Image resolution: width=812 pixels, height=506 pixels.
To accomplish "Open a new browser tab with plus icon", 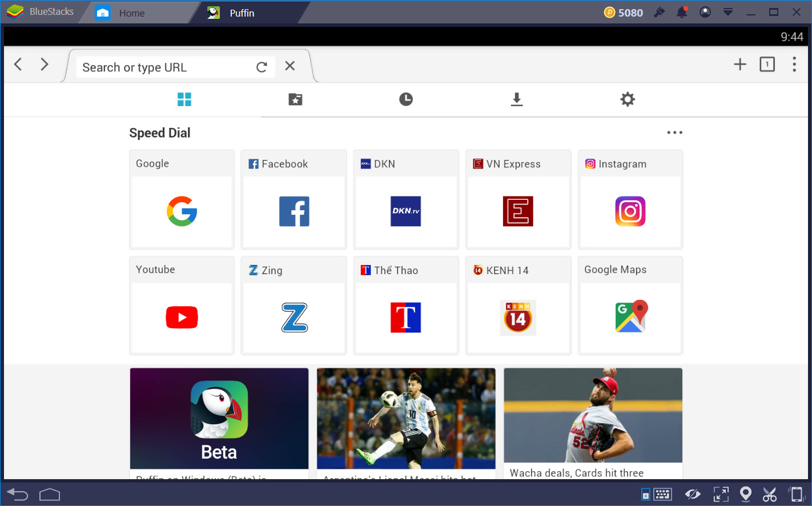I will 740,65.
